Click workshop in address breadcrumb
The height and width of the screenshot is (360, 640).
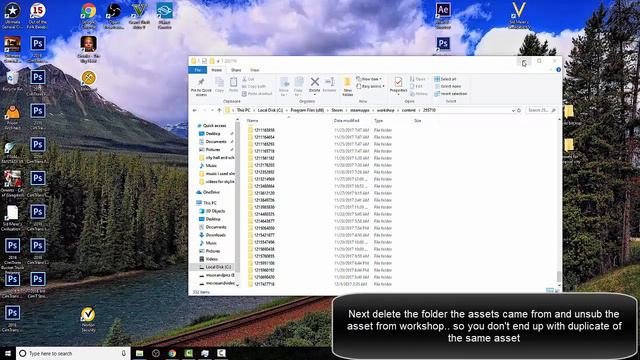385,110
